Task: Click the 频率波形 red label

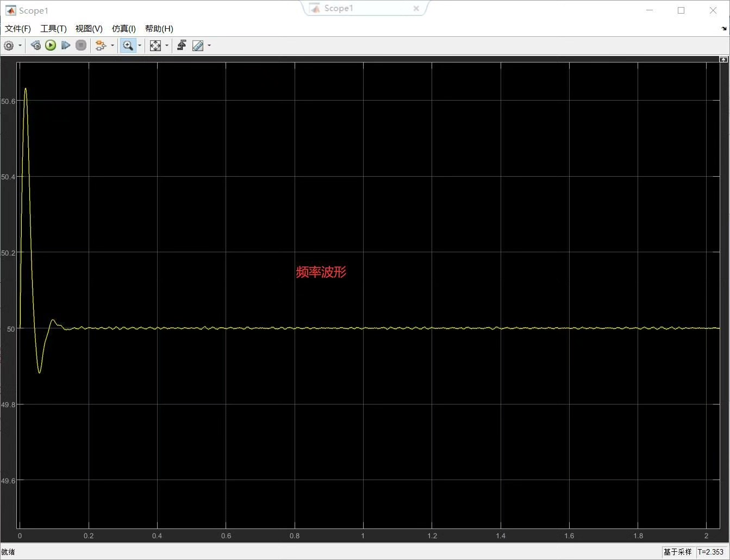Action: [x=321, y=272]
